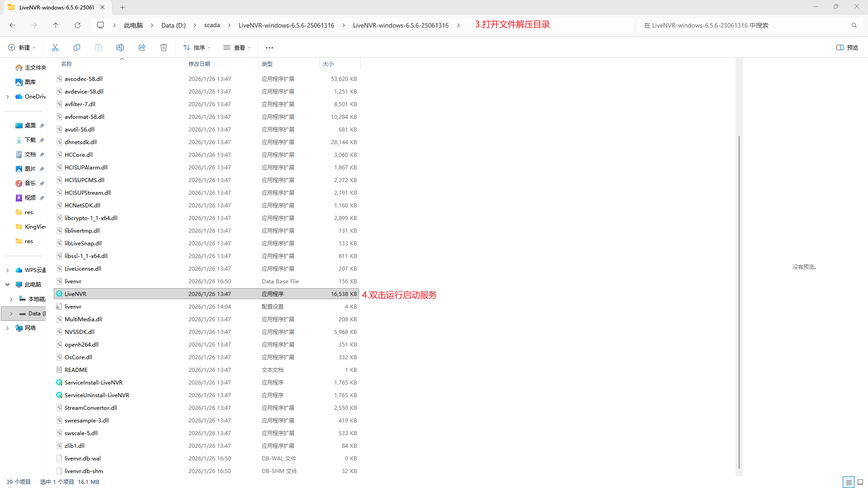Collapse the This PC tree node
Image resolution: width=868 pixels, height=488 pixels.
click(x=8, y=285)
